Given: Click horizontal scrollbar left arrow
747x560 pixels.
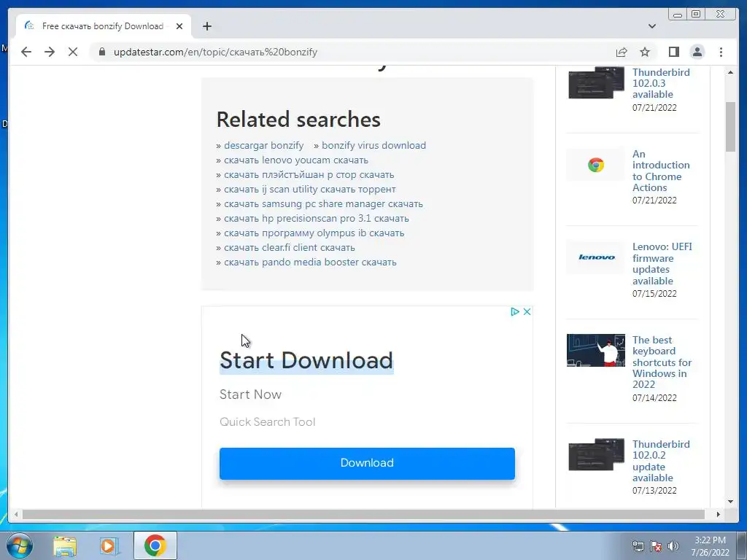Looking at the screenshot, I should pyautogui.click(x=16, y=514).
